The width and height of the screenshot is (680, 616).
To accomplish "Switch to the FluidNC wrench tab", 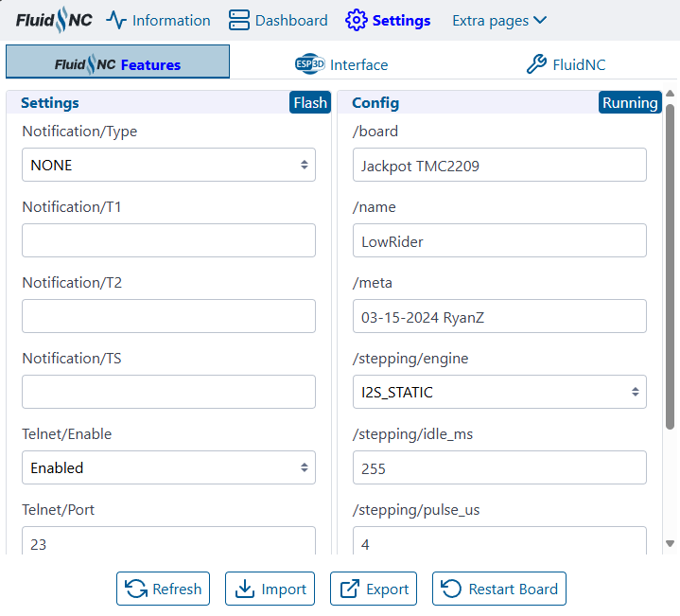I will pos(566,64).
